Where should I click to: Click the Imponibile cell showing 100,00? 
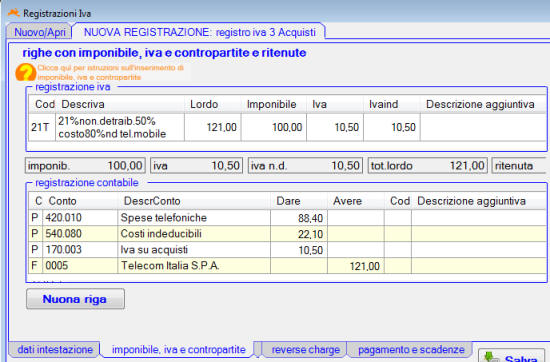point(274,127)
